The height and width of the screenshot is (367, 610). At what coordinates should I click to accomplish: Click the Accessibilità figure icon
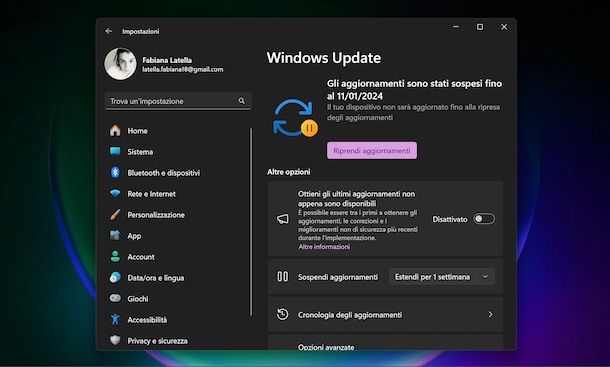tap(115, 320)
